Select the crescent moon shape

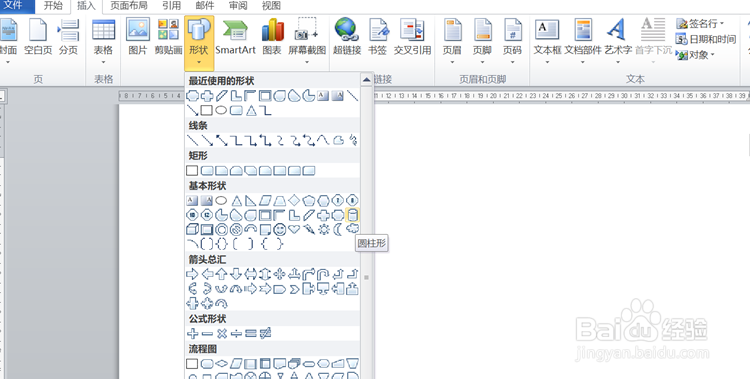pos(338,230)
